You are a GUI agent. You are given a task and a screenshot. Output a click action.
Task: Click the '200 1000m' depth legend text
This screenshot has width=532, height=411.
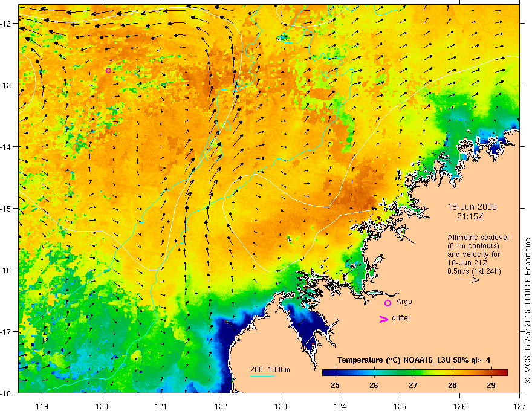click(x=270, y=370)
